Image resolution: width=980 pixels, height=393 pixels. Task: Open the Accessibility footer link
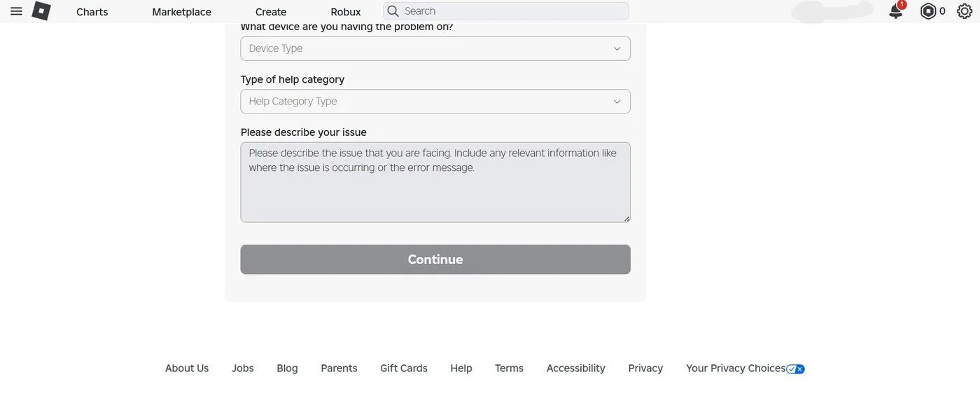(576, 368)
